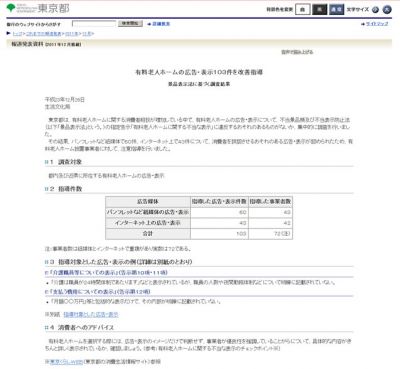Open the 12月 breadcrumb link
The height and width of the screenshot is (369, 400).
87,34
